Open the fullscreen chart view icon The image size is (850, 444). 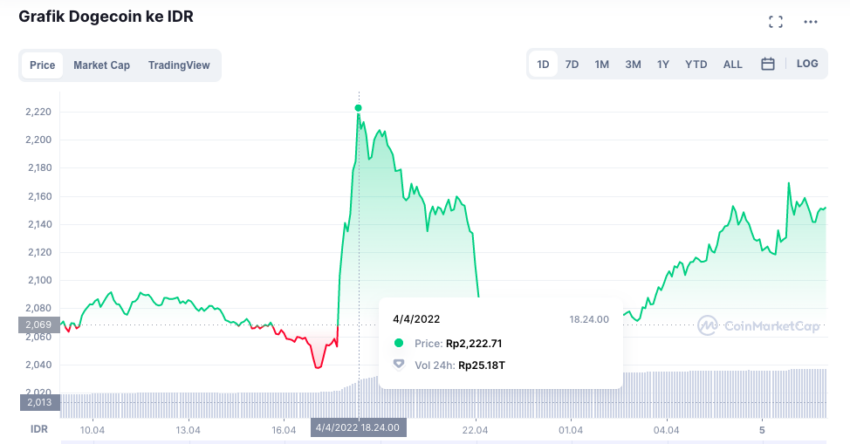[776, 22]
